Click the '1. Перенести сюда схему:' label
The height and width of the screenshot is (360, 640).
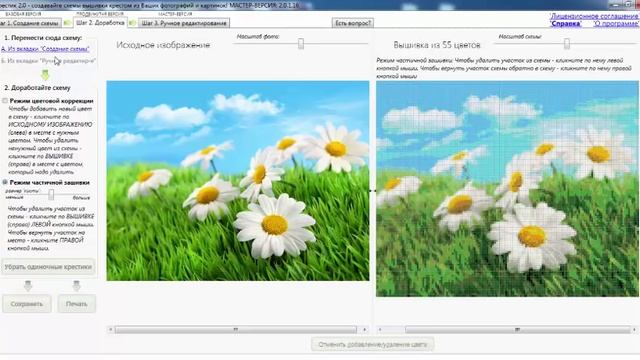click(43, 38)
